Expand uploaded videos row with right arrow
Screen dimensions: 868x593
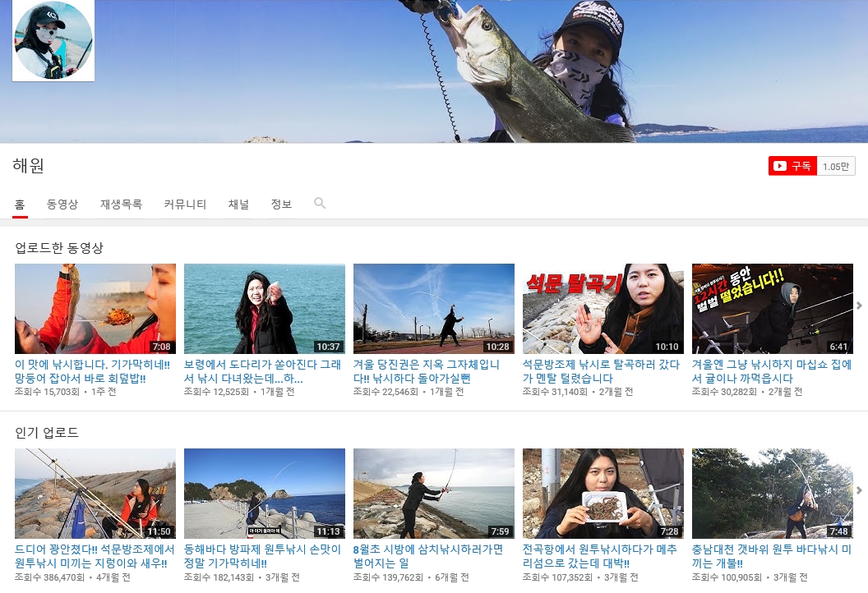[x=859, y=306]
